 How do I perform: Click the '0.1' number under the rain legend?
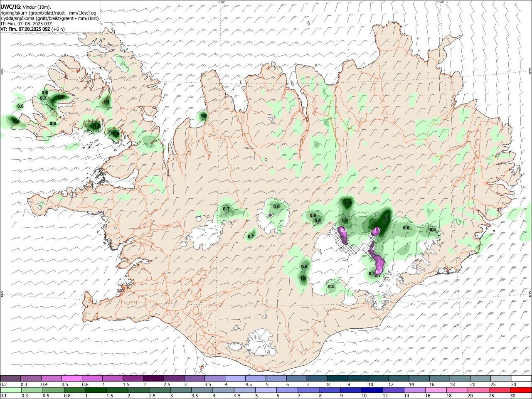(3, 396)
